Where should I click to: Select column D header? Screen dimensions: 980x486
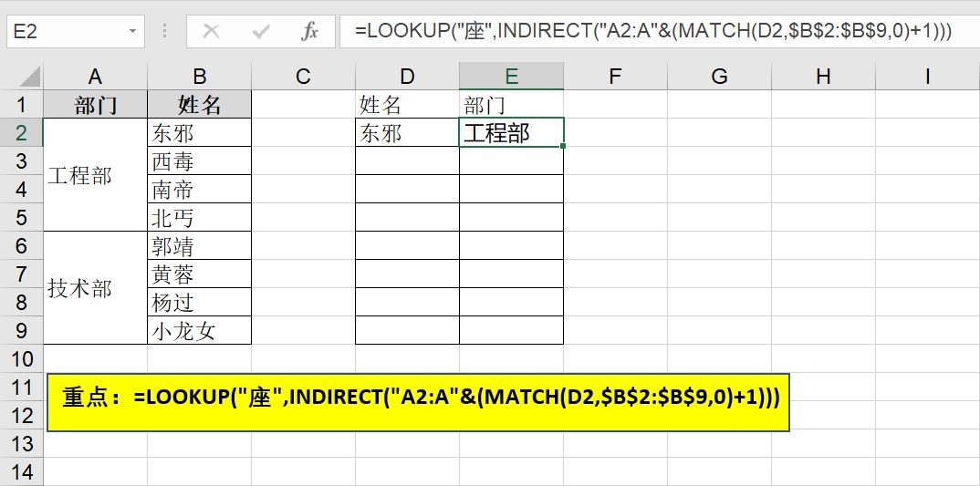[x=407, y=77]
